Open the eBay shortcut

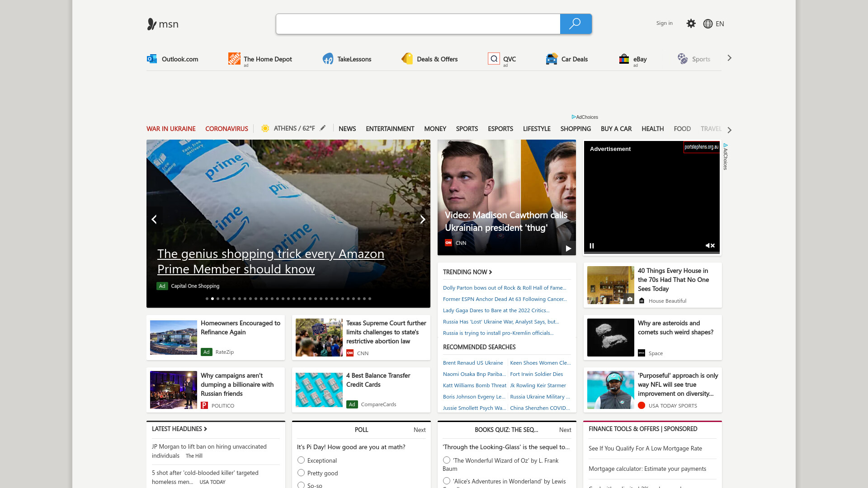632,59
